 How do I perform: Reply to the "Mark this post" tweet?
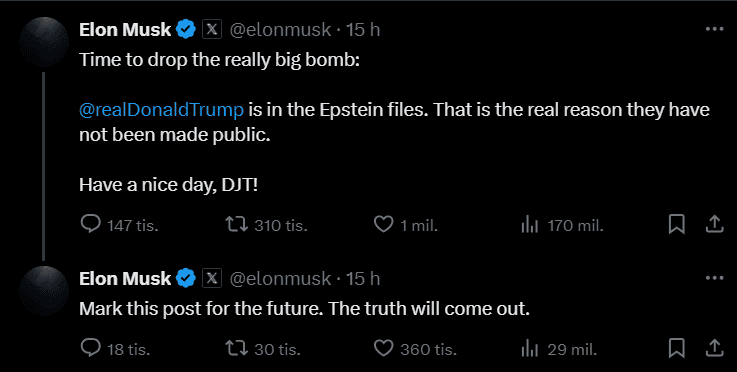[116, 349]
